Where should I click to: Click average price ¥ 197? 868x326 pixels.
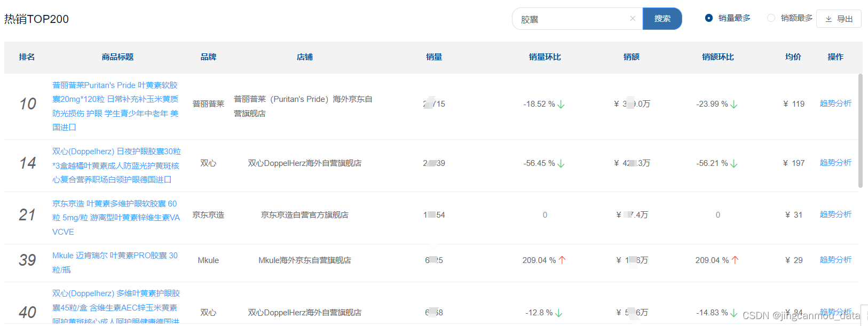click(794, 163)
